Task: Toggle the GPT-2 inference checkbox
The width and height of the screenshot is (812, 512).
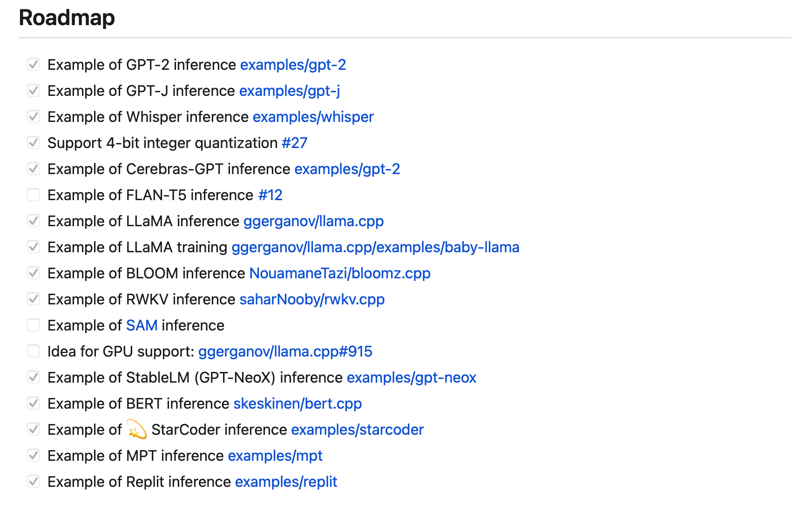Action: click(34, 64)
